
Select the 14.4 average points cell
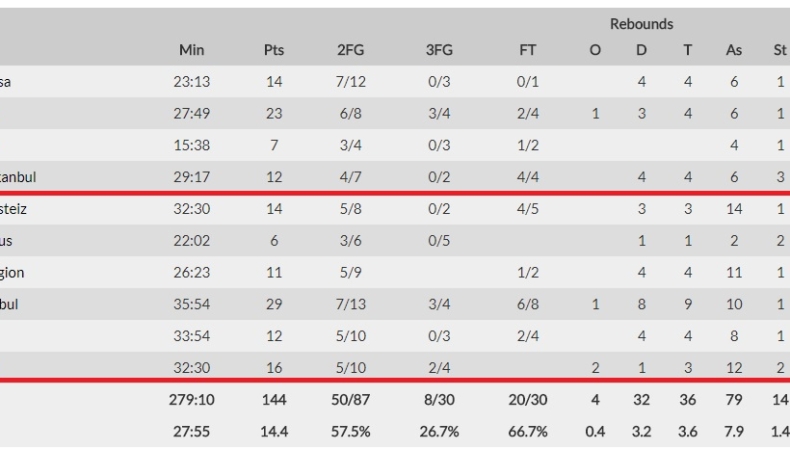click(x=273, y=432)
